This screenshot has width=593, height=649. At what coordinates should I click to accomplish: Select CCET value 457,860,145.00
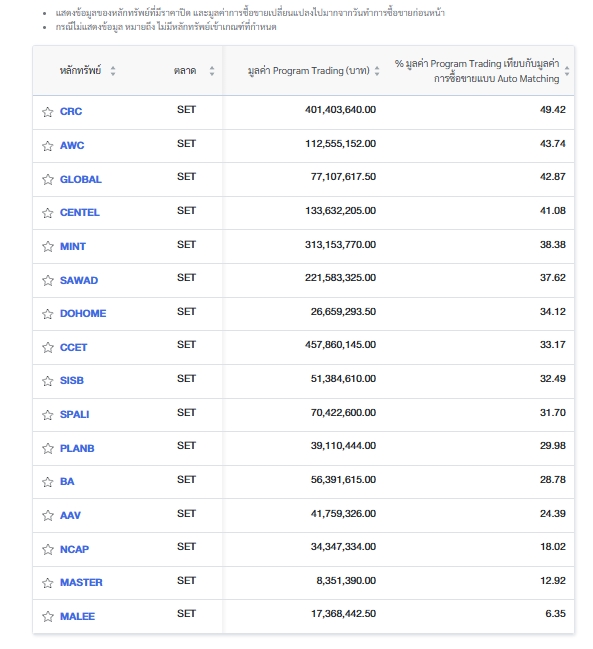point(341,345)
